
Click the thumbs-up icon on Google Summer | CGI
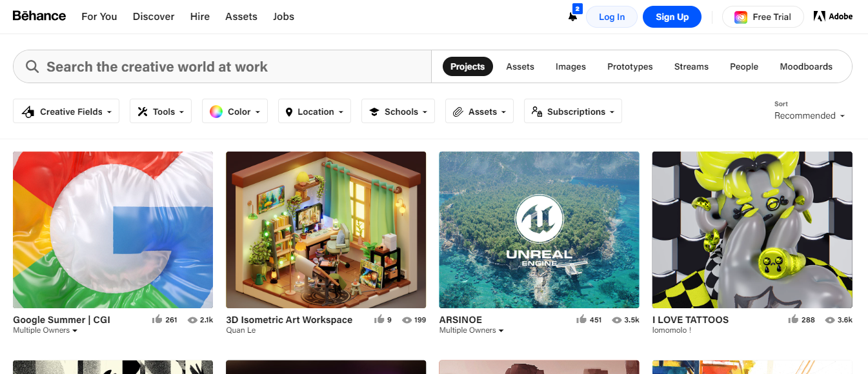(x=157, y=319)
